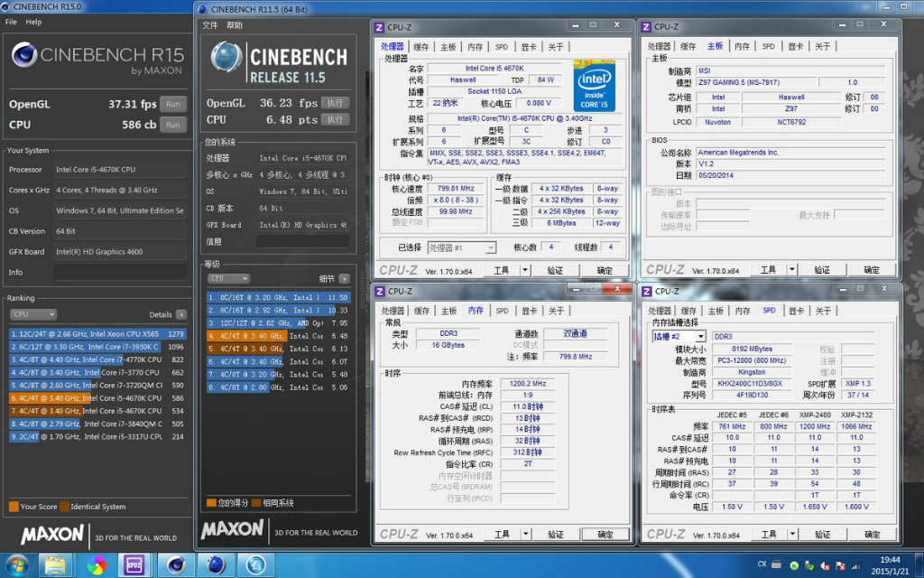Click the Z icon of the CPU-Z SPD window
The width and height of the screenshot is (924, 578).
coord(646,292)
